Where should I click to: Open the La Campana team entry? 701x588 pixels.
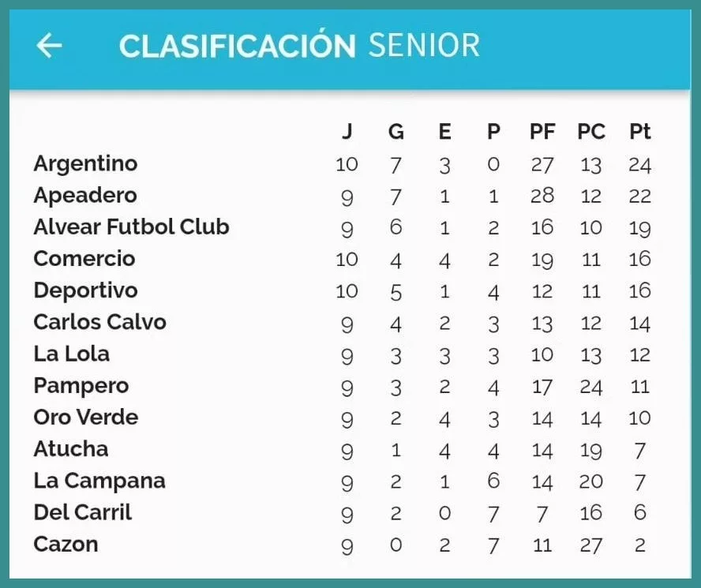point(99,481)
